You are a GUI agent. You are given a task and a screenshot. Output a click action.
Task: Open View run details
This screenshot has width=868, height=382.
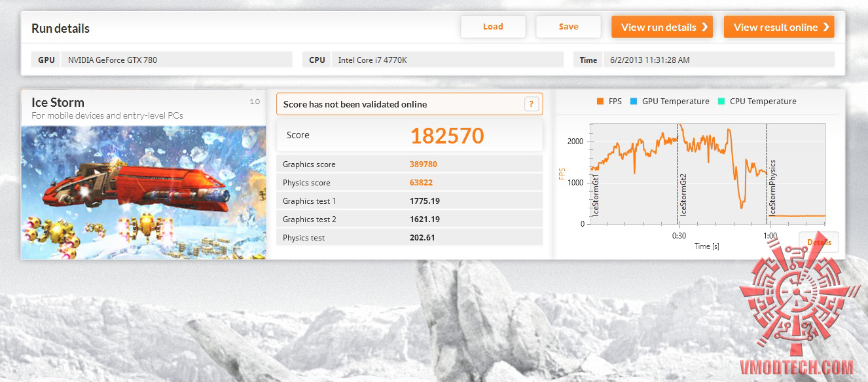pos(662,27)
